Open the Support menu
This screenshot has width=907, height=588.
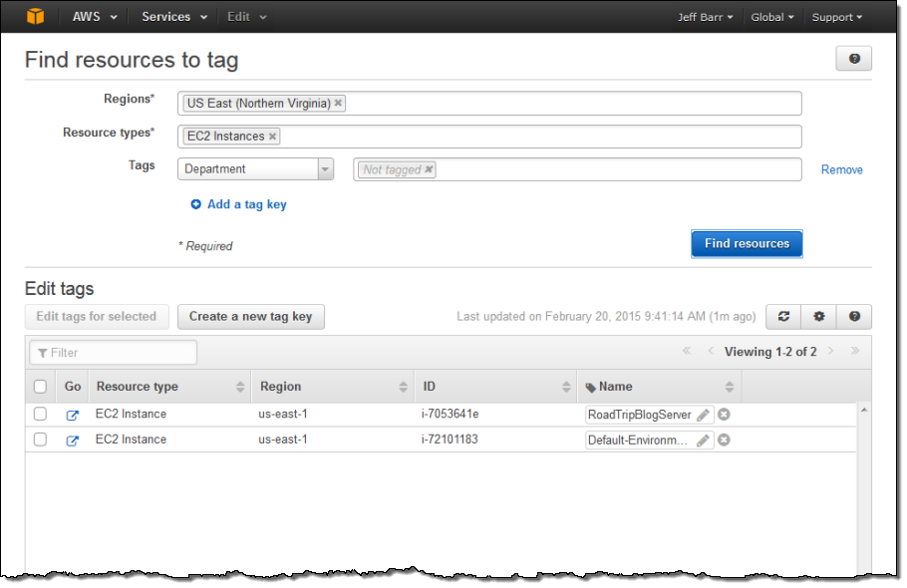(x=837, y=17)
